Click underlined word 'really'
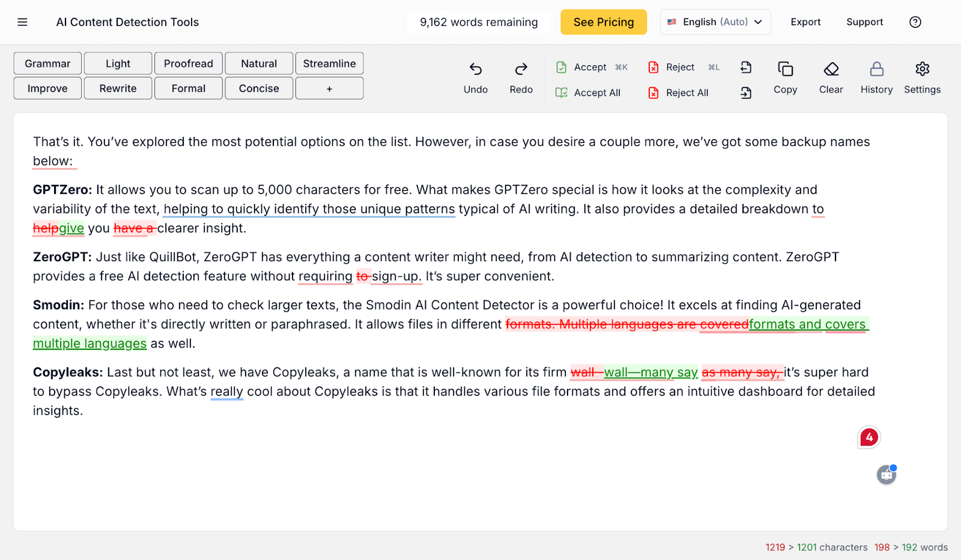This screenshot has height=560, width=961. 226,391
